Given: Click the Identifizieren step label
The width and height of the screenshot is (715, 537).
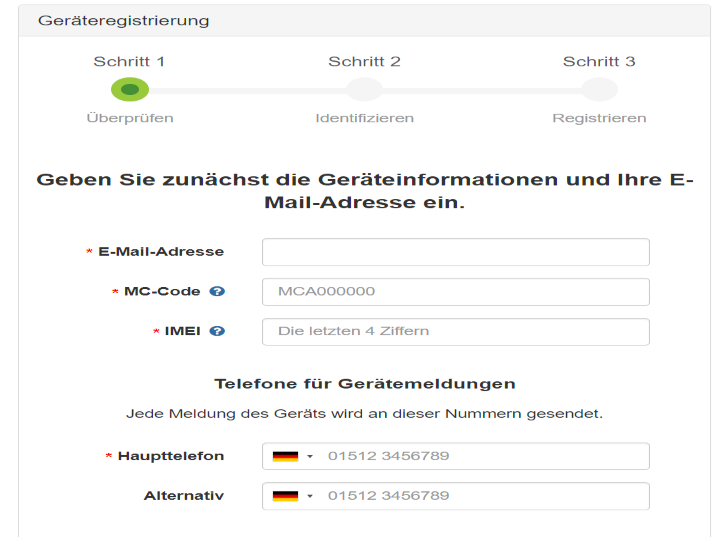Looking at the screenshot, I should click(364, 118).
